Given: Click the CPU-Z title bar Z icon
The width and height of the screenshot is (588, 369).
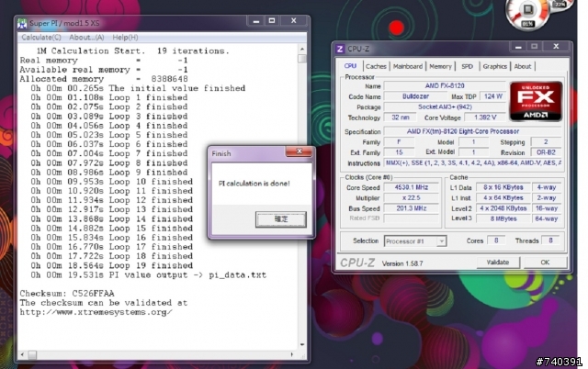Looking at the screenshot, I should click(x=340, y=49).
